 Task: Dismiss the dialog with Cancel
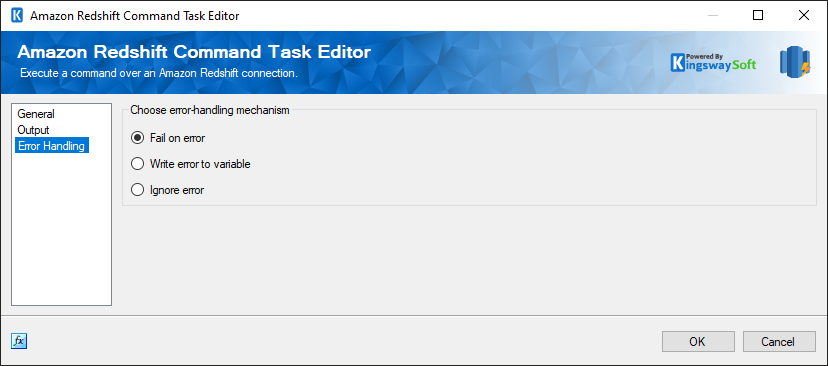[779, 341]
